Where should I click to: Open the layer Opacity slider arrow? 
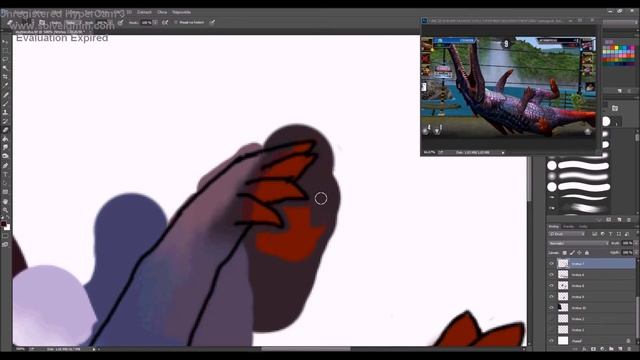(635, 243)
